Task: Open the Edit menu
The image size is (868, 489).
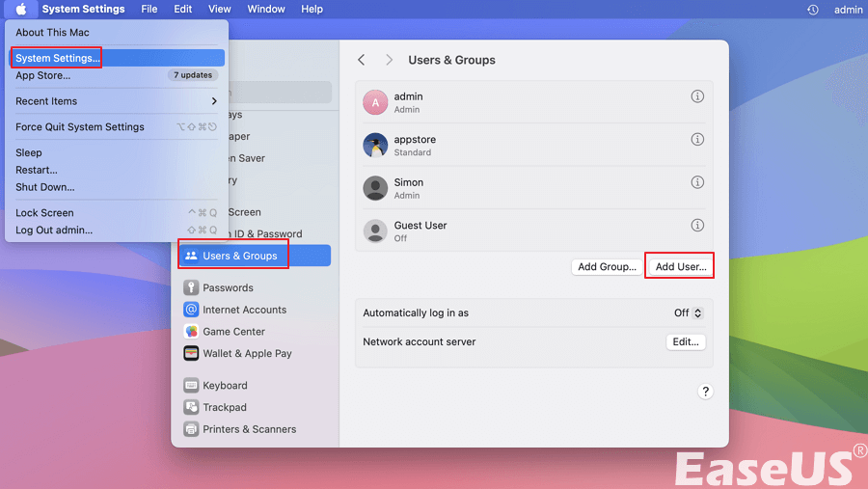Action: pyautogui.click(x=182, y=9)
